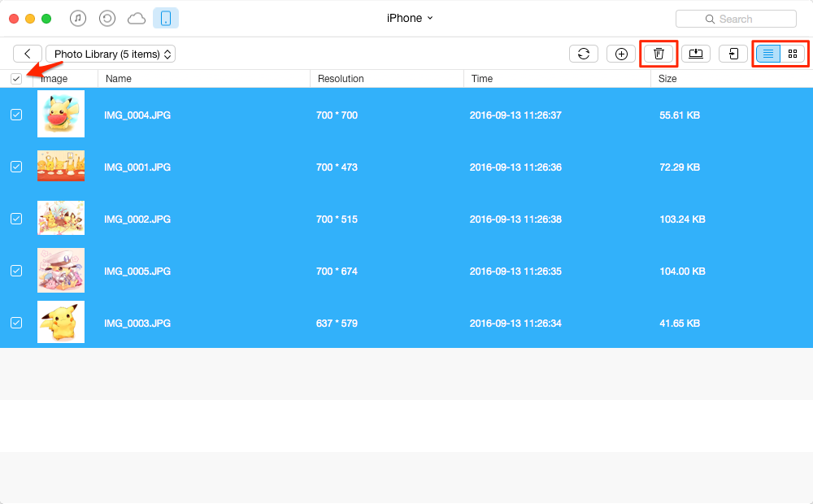Click the size value 104.00 KB
This screenshot has width=813, height=504.
pyautogui.click(x=682, y=272)
